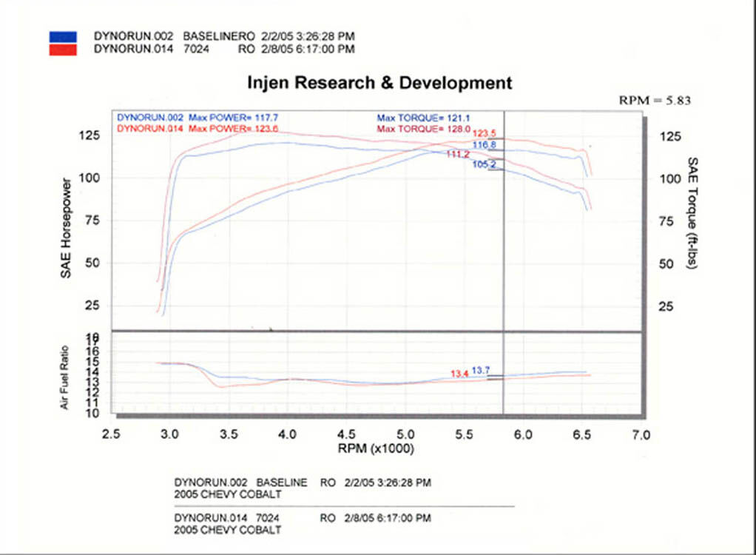
Task: Click the Air Fuel Ratio axis label
Action: 64,377
